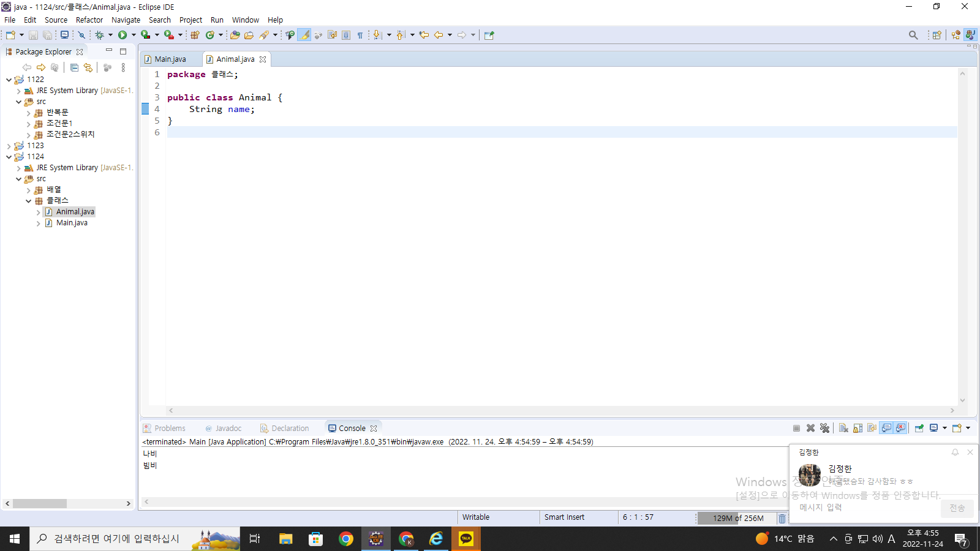Open the Refactor menu
Viewport: 980px width, 551px height.
pos(89,20)
